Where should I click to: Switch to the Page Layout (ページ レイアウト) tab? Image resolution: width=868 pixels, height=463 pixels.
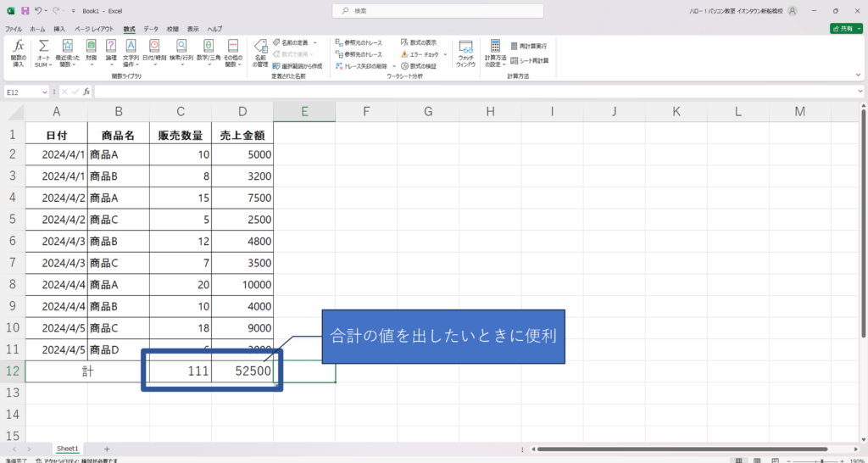[x=94, y=29]
